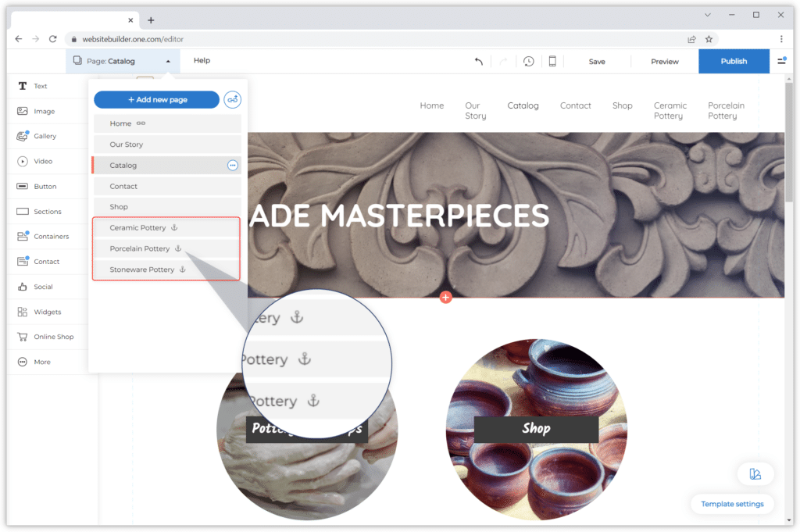Open the top-right editor menu icon
The height and width of the screenshot is (532, 800).
point(781,61)
